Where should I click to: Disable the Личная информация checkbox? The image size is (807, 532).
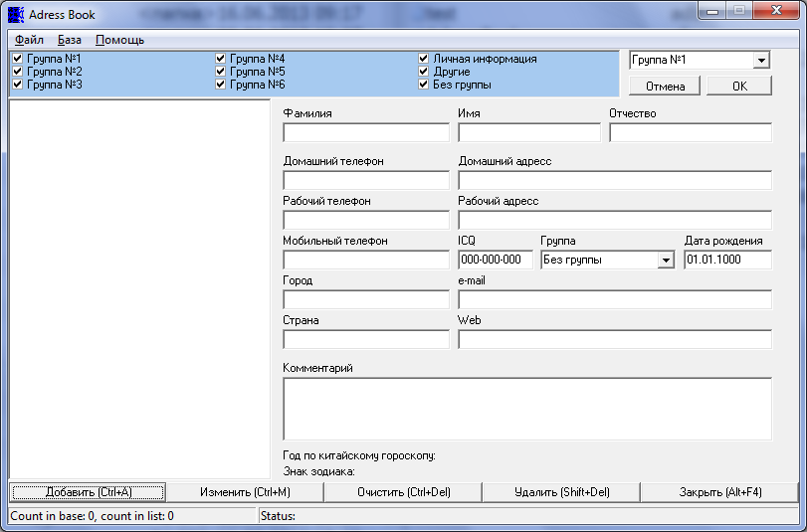[x=424, y=59]
